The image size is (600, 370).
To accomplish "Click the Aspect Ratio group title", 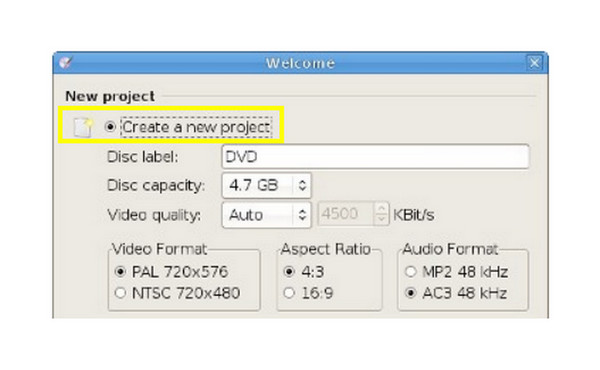I will pos(326,249).
